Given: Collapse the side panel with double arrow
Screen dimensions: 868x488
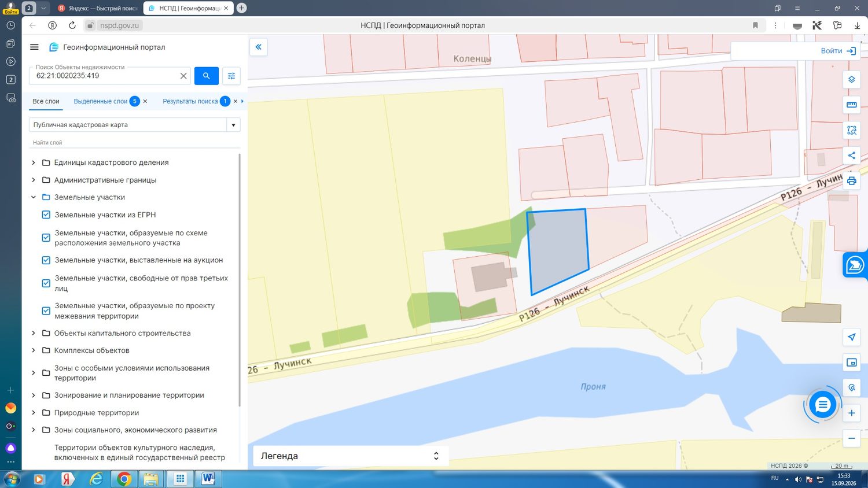Looking at the screenshot, I should click(x=259, y=47).
